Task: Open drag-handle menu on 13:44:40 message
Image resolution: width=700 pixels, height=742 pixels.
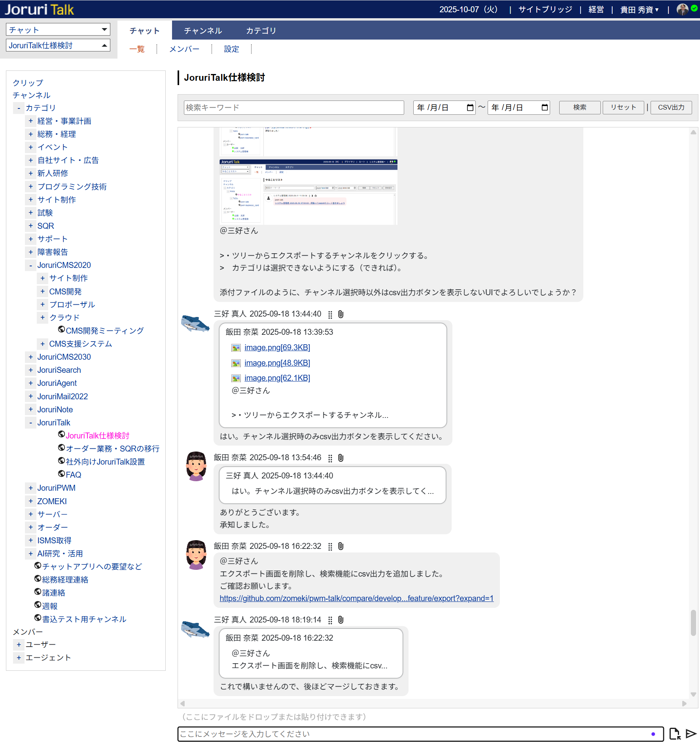Action: pyautogui.click(x=330, y=315)
